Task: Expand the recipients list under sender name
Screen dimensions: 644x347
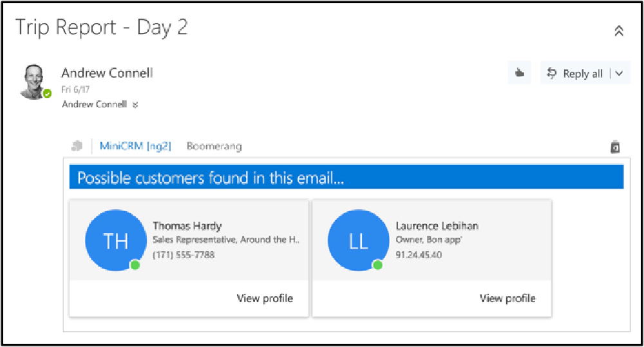Action: tap(135, 104)
